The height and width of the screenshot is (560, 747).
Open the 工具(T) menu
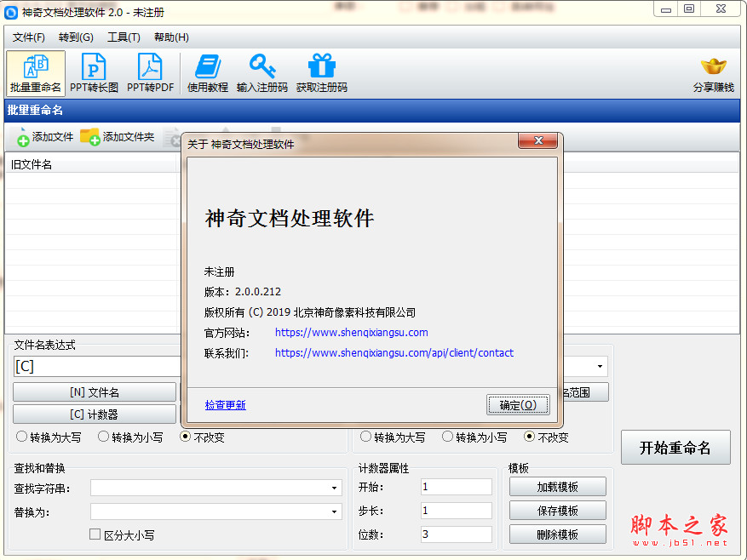124,37
